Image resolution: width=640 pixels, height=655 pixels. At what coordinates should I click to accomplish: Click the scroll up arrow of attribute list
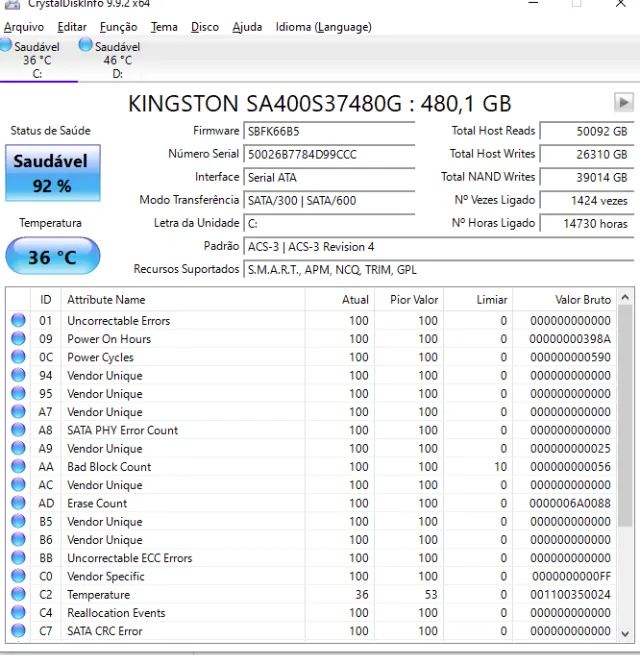[x=625, y=297]
